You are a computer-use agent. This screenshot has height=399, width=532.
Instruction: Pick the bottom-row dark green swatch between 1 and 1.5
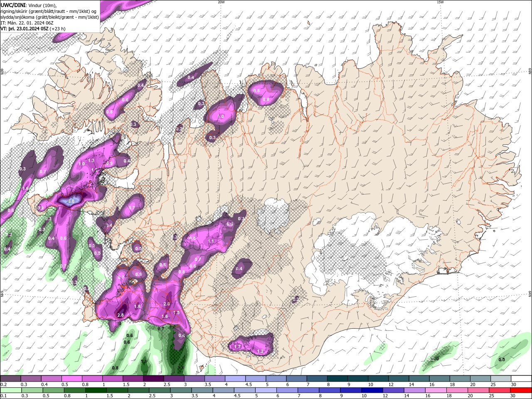click(95, 390)
